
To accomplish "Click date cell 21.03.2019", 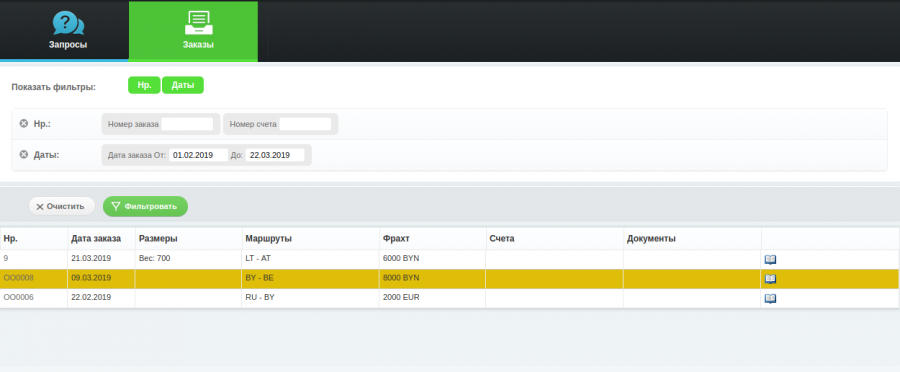I will (x=101, y=259).
